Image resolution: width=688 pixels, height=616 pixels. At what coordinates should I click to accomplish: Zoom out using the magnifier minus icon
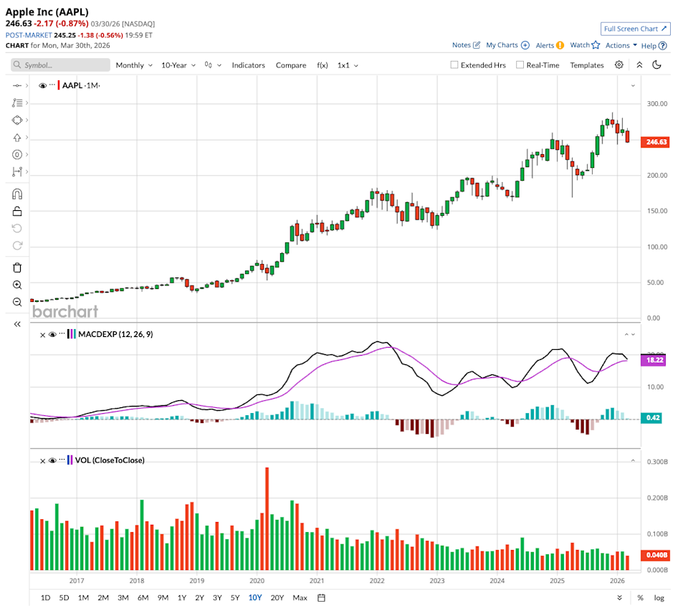(x=17, y=302)
